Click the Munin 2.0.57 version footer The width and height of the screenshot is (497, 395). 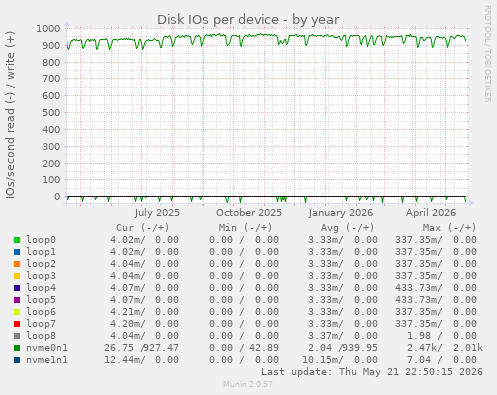pyautogui.click(x=248, y=384)
